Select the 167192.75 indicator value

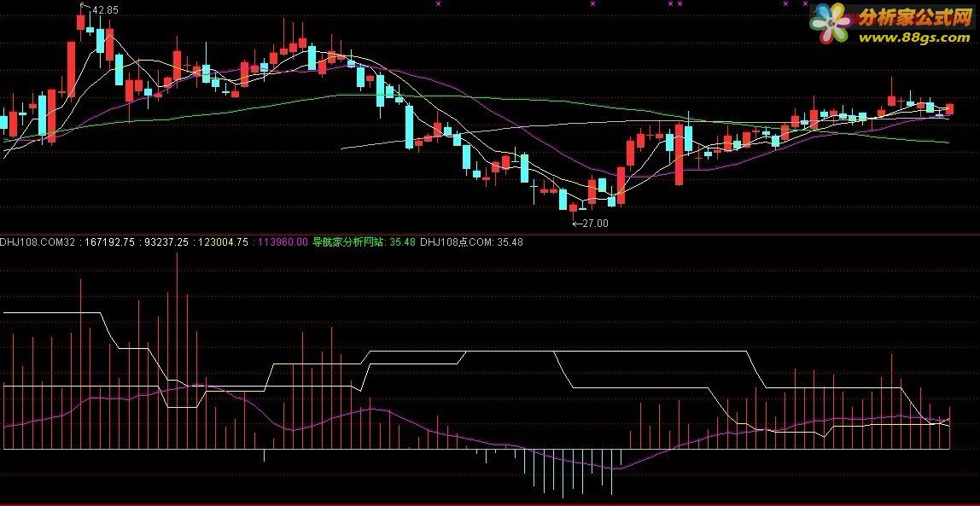tap(109, 242)
